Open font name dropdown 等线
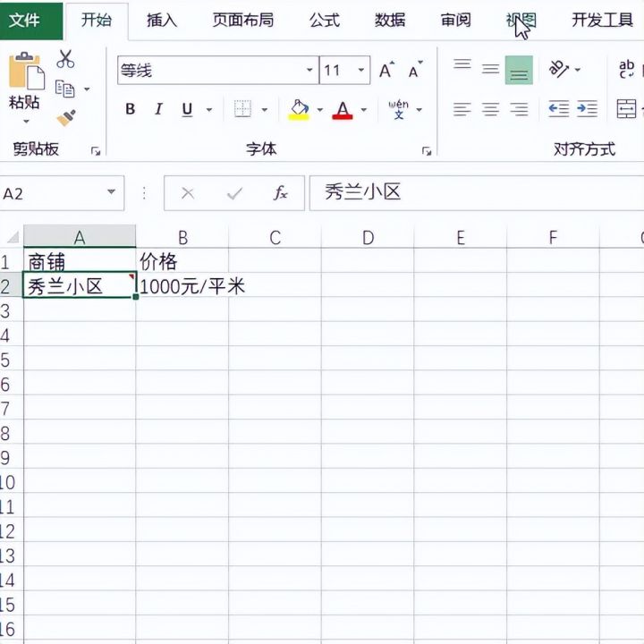The height and width of the screenshot is (644, 644). point(309,70)
